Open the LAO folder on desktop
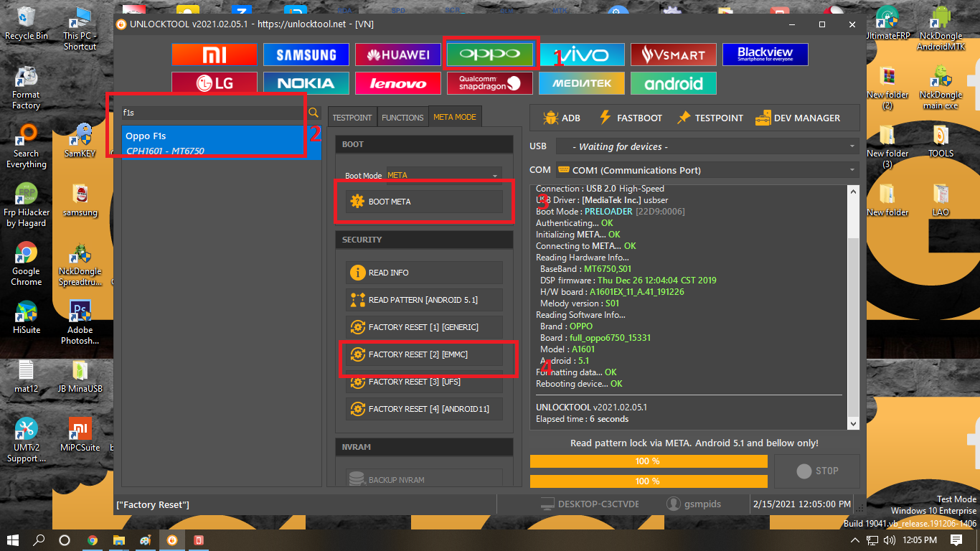This screenshot has width=980, height=551. (x=941, y=199)
